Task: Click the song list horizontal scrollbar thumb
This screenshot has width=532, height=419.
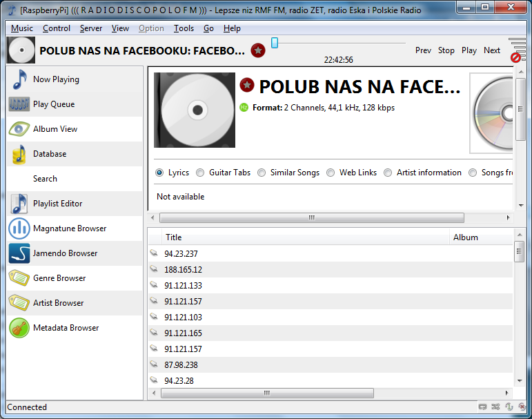Action: [x=267, y=393]
